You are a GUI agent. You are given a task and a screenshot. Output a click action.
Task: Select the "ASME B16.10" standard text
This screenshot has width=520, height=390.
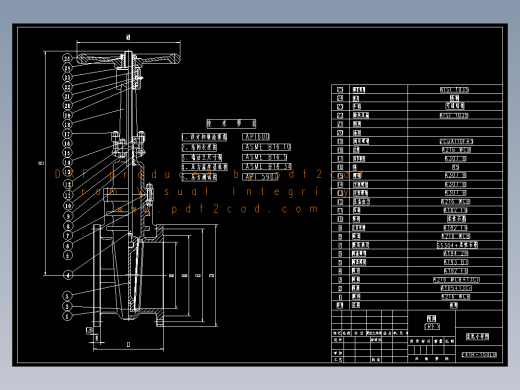[266, 147]
